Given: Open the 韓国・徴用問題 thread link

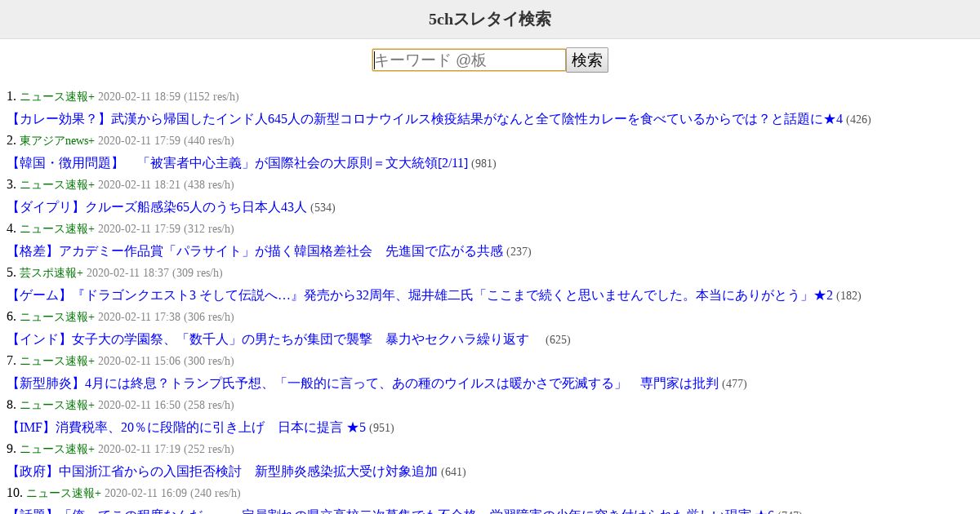Looking at the screenshot, I should pyautogui.click(x=237, y=163).
